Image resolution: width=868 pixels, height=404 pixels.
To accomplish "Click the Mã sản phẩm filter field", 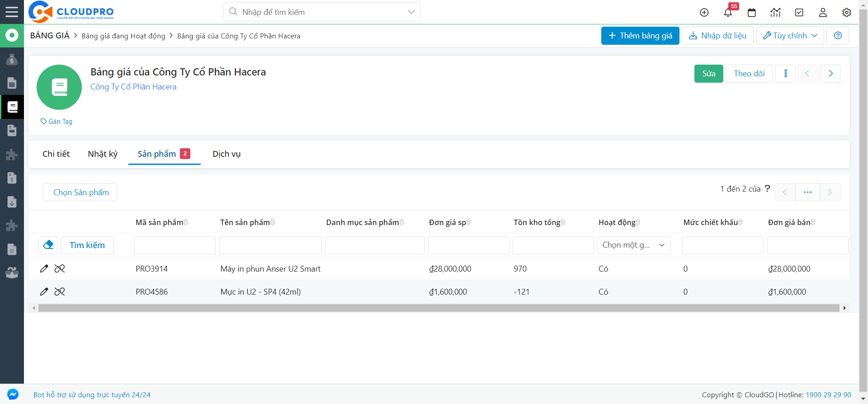I will [175, 245].
